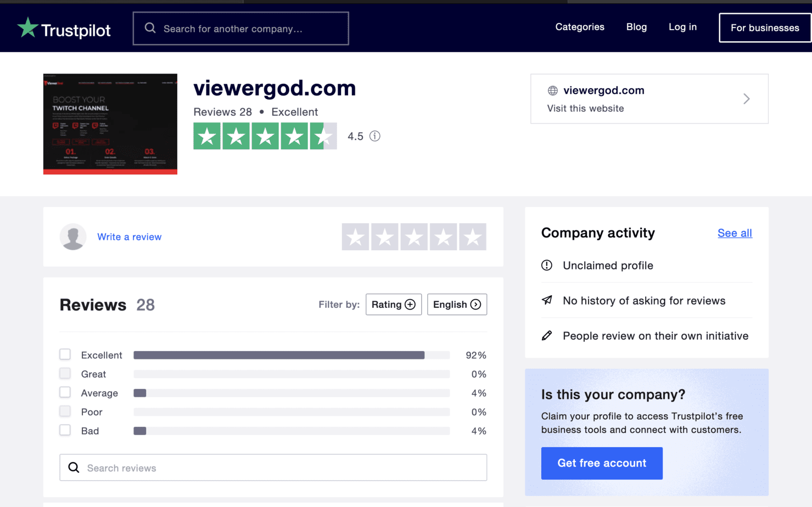Click the 92% value in Excellent row
The height and width of the screenshot is (507, 812).
point(476,356)
